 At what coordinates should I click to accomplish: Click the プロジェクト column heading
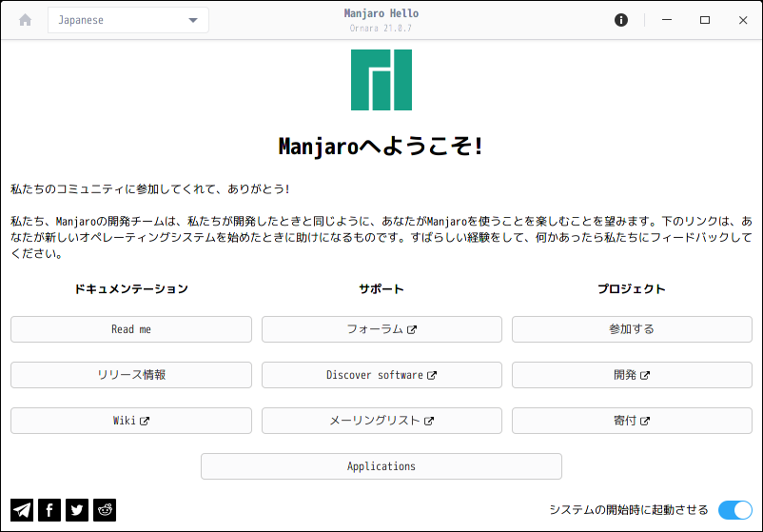(632, 289)
